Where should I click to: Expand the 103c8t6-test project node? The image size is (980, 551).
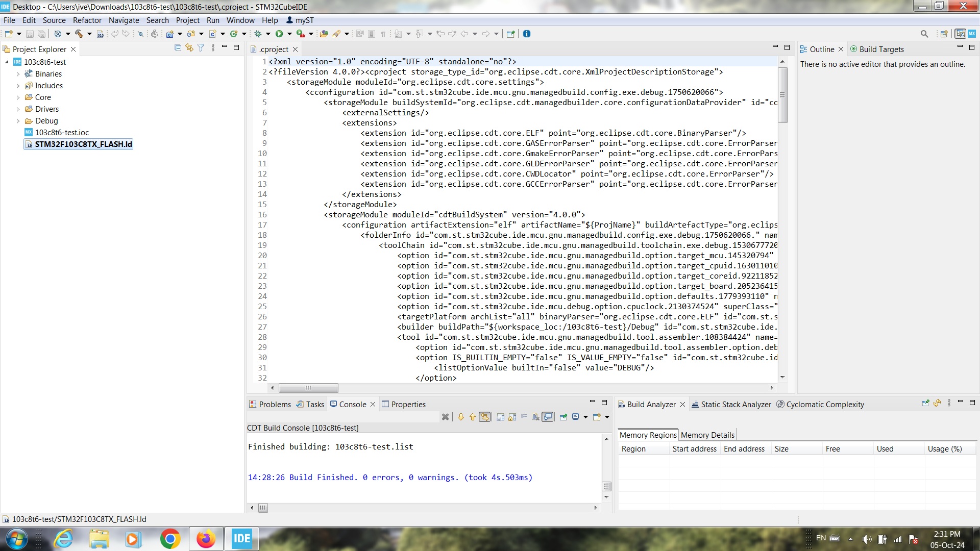(7, 62)
